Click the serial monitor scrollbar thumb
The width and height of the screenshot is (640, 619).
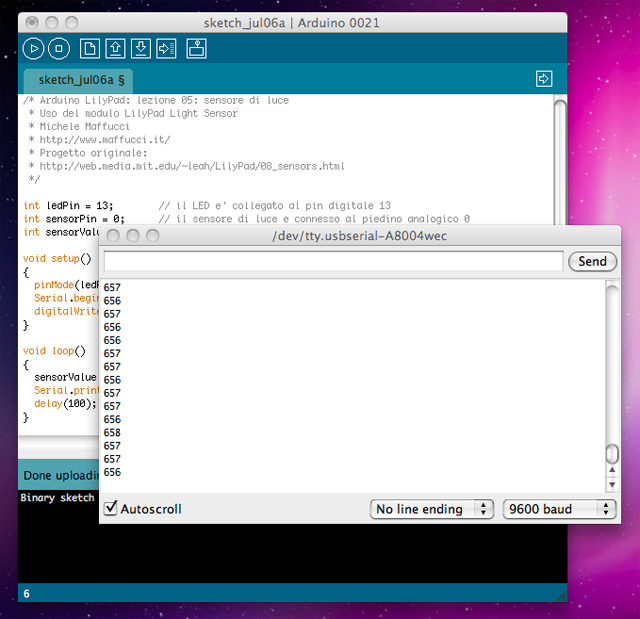[x=612, y=454]
